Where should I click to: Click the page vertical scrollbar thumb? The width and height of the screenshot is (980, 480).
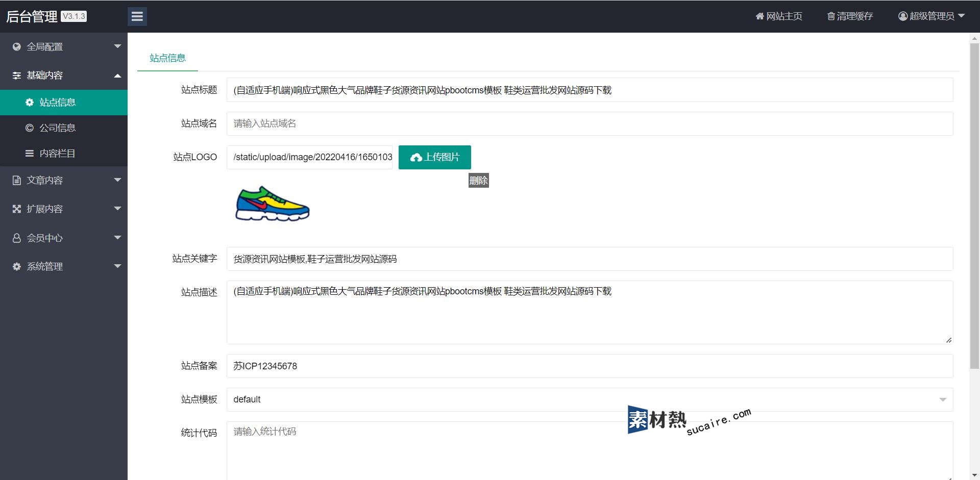pos(974,206)
